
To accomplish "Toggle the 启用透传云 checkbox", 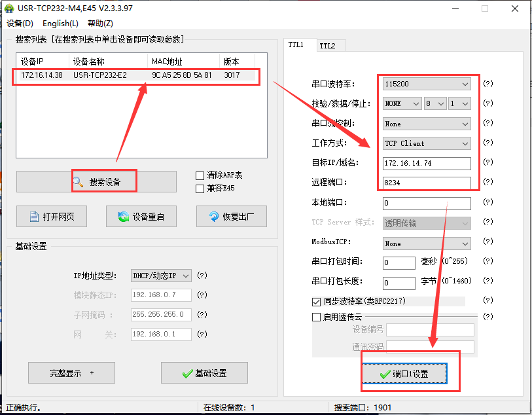I will click(x=317, y=317).
